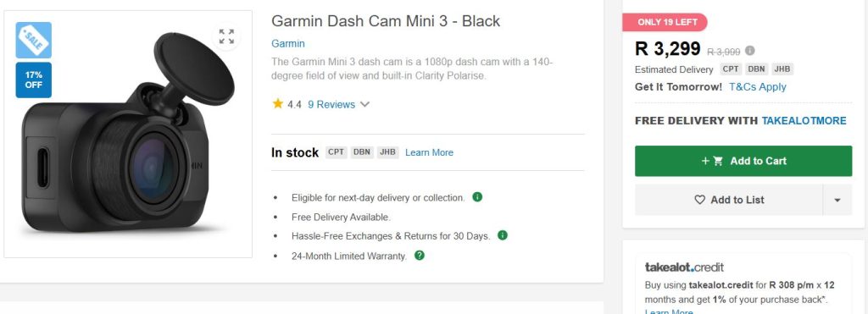The height and width of the screenshot is (314, 868).
Task: Open the Garmin brand link
Action: click(288, 44)
